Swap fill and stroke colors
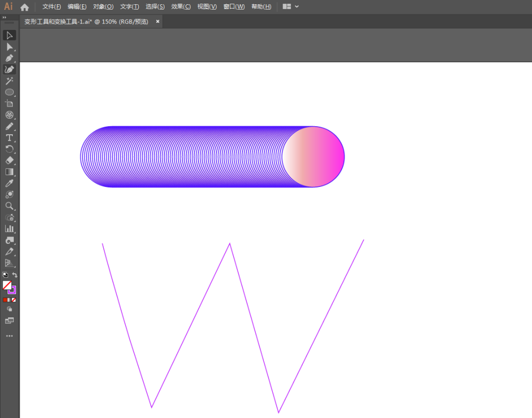This screenshot has width=532, height=418. coord(15,275)
